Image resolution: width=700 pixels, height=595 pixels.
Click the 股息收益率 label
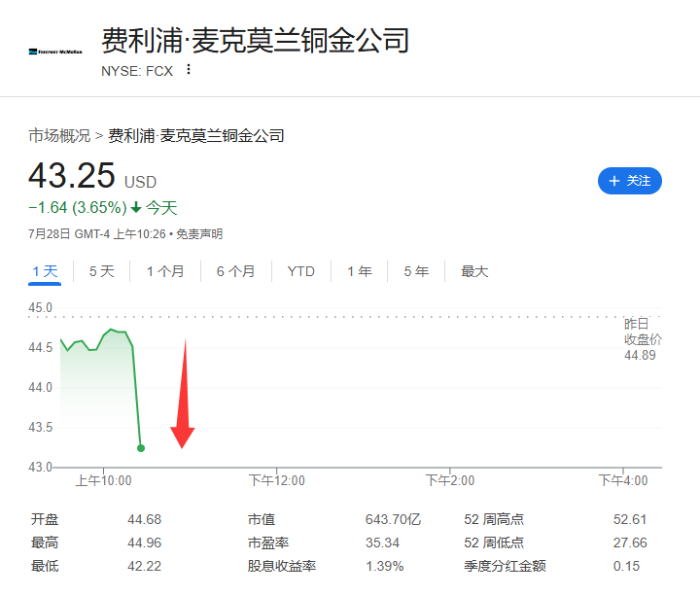[x=282, y=566]
